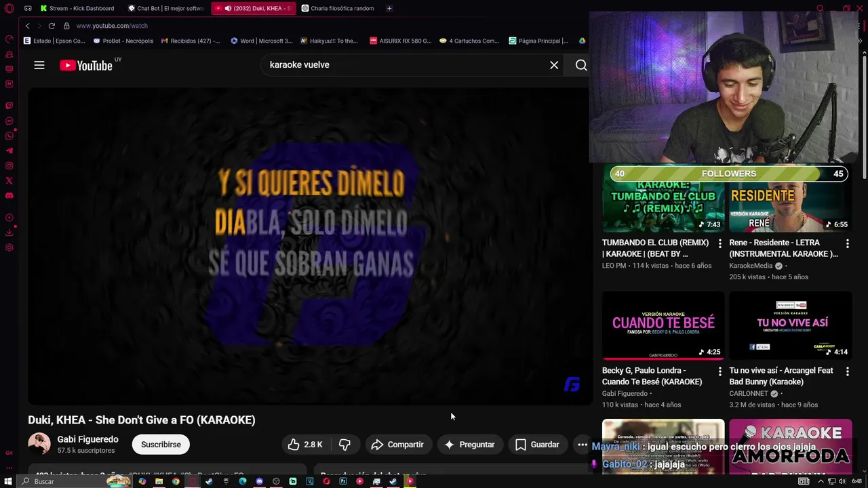Open the Recibidos (427) Gmail bookmark
The image size is (868, 488).
pyautogui.click(x=191, y=41)
